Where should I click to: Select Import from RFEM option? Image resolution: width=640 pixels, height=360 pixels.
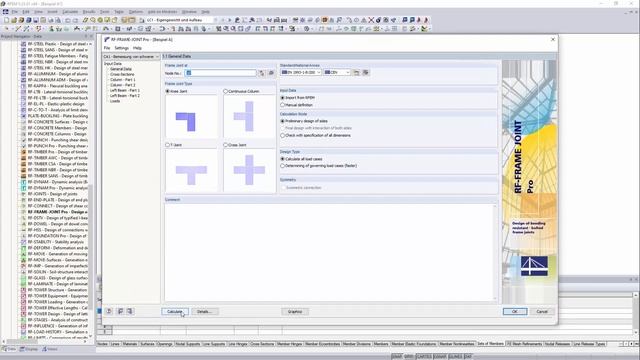click(x=282, y=98)
